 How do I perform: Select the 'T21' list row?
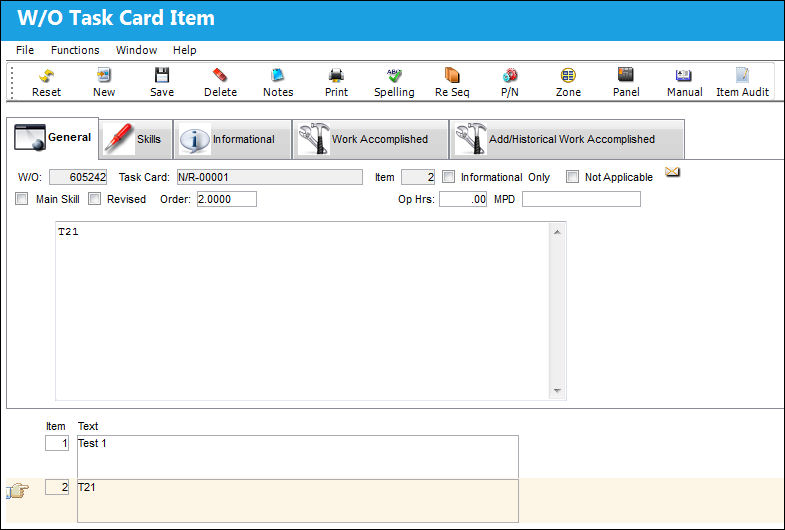pos(298,501)
